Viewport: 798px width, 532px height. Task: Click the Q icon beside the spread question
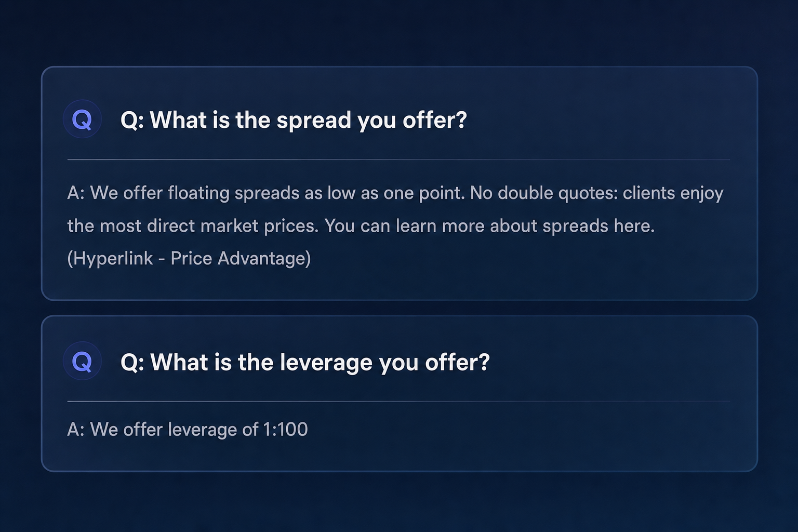[82, 119]
